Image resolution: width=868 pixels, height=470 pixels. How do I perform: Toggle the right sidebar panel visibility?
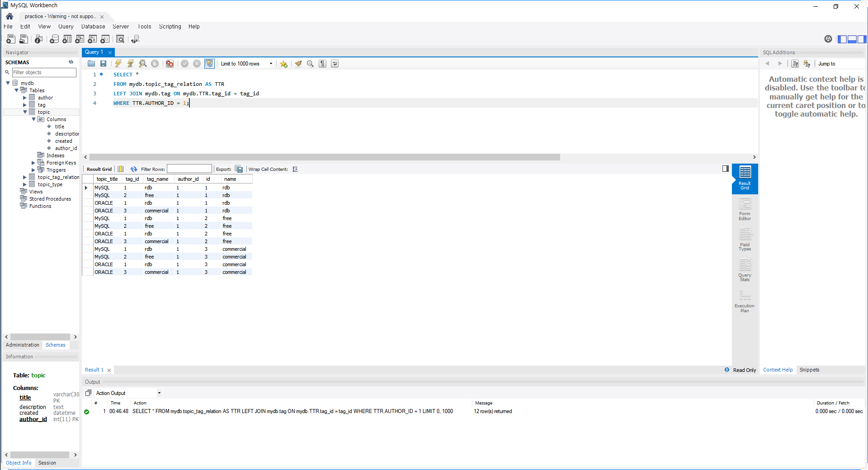coord(862,39)
